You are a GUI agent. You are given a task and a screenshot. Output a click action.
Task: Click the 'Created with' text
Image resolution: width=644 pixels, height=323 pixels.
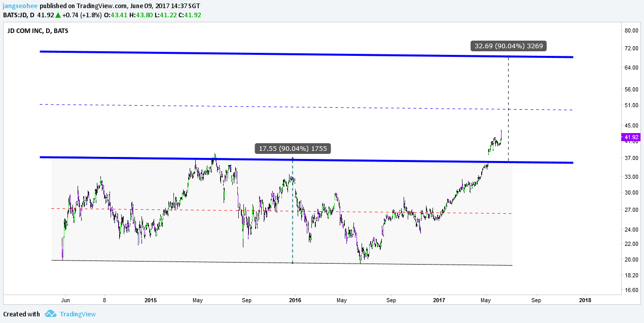click(21, 314)
